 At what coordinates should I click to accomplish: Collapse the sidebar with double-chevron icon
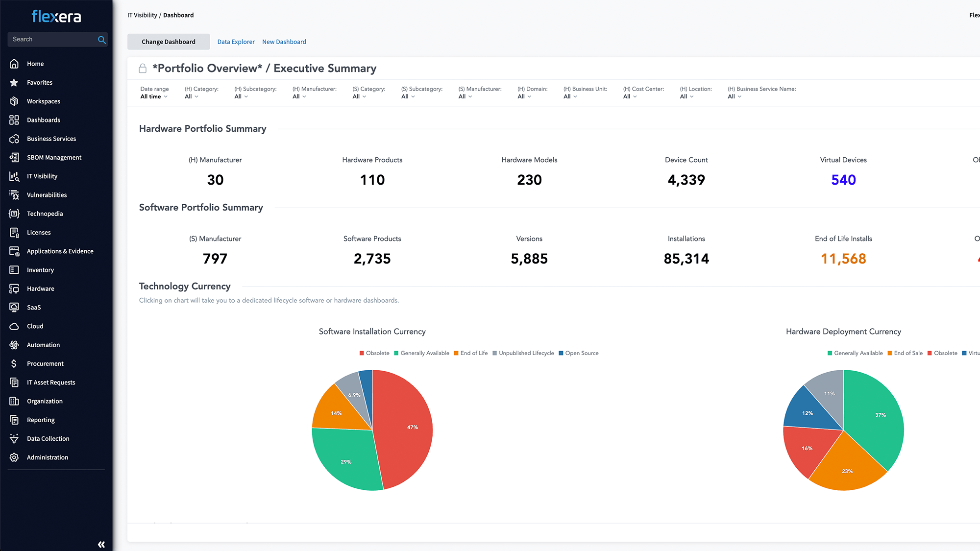(x=101, y=544)
